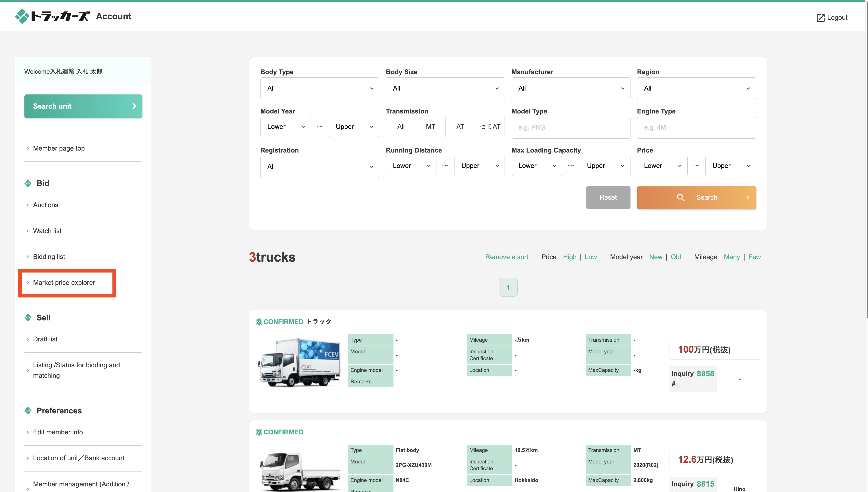Click the Model Type input field
The image size is (868, 492).
[x=570, y=127]
